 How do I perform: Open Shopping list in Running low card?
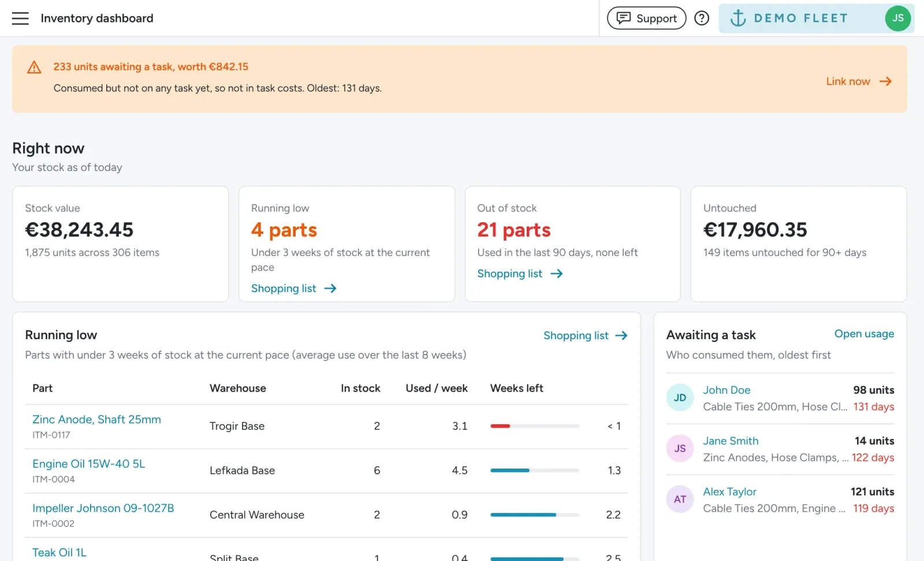tap(293, 288)
